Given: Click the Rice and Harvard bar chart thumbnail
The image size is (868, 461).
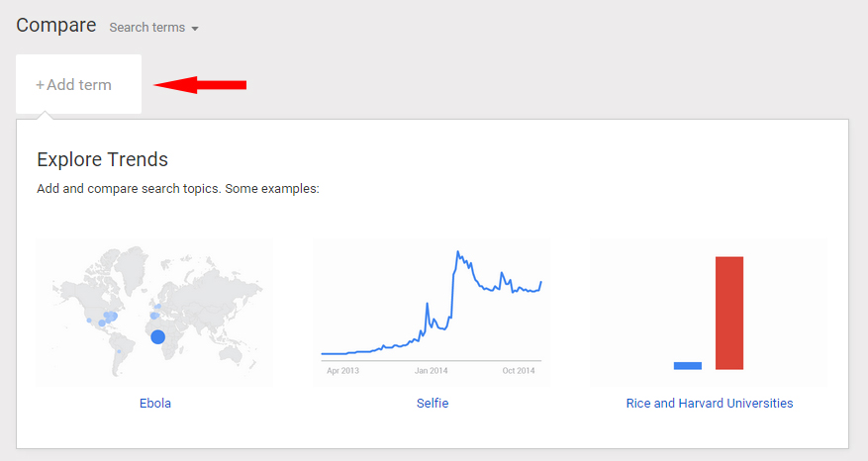Looking at the screenshot, I should (709, 313).
